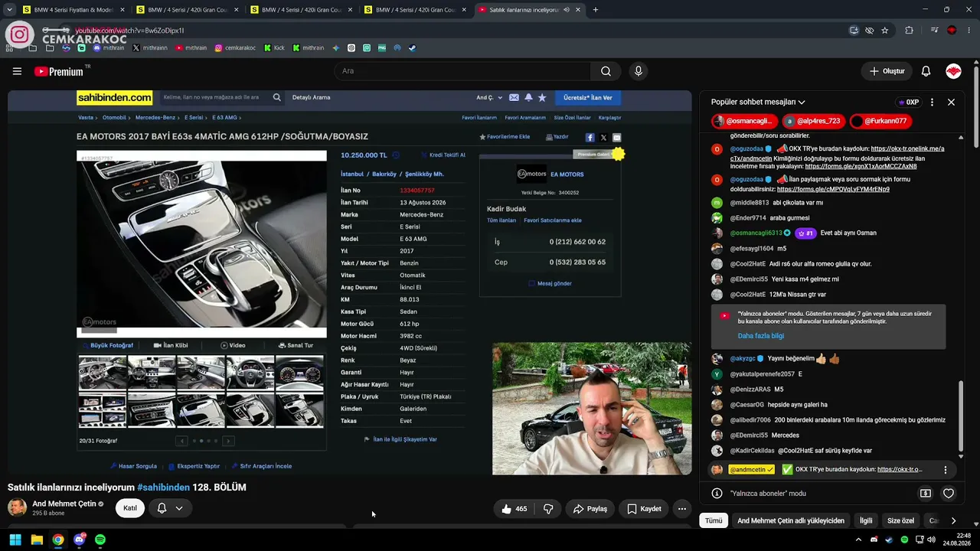980x551 pixels.
Task: Open more actions menu beside Kaydet
Action: 681,509
